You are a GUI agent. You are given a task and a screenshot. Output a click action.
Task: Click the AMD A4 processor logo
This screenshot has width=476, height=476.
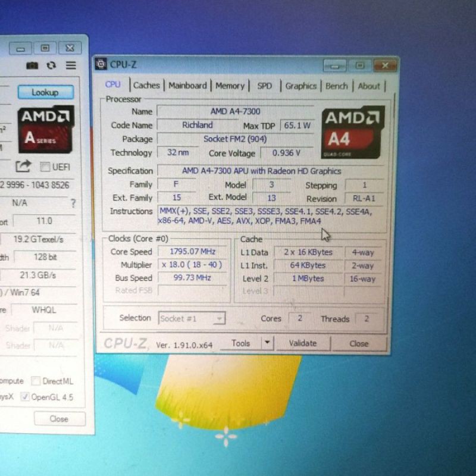pos(353,132)
